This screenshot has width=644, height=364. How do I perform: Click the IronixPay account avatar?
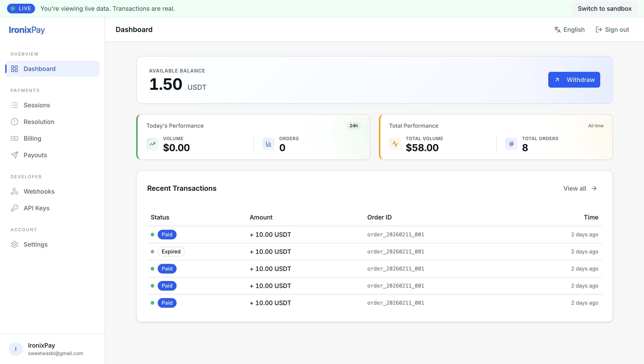(16, 349)
